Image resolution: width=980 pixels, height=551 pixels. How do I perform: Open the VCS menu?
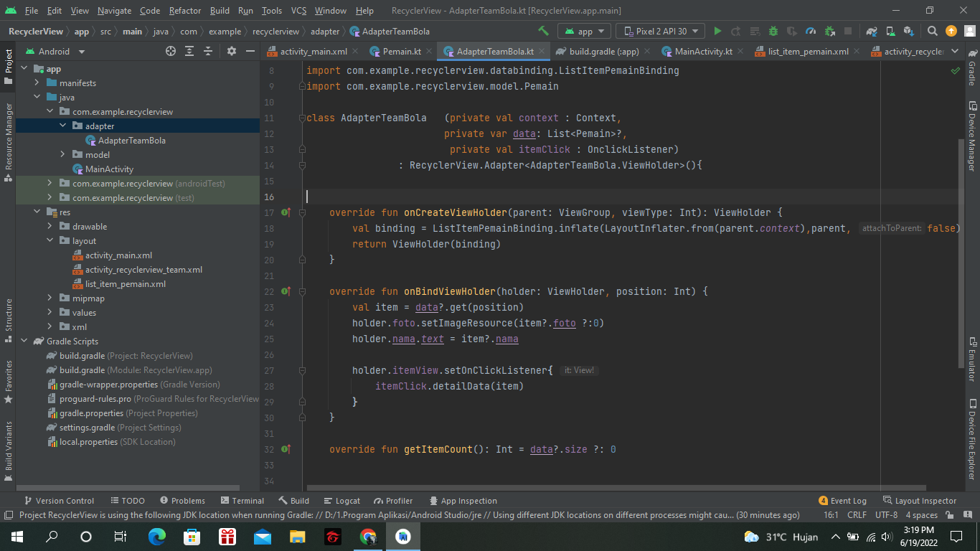(298, 11)
